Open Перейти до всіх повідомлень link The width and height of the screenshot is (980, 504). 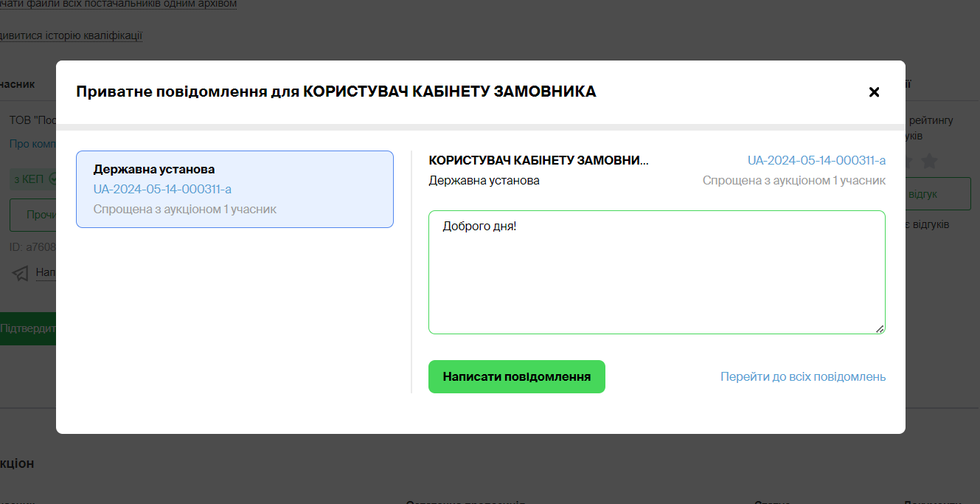pos(802,376)
